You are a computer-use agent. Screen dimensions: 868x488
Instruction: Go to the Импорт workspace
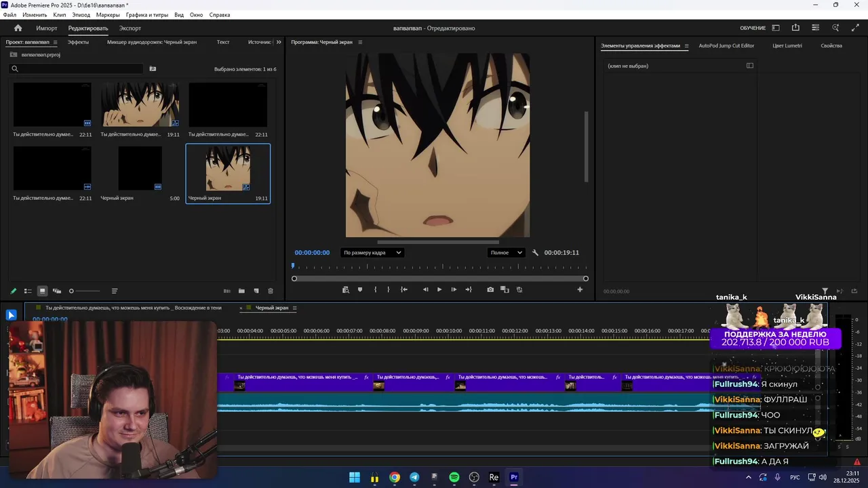pyautogui.click(x=47, y=28)
